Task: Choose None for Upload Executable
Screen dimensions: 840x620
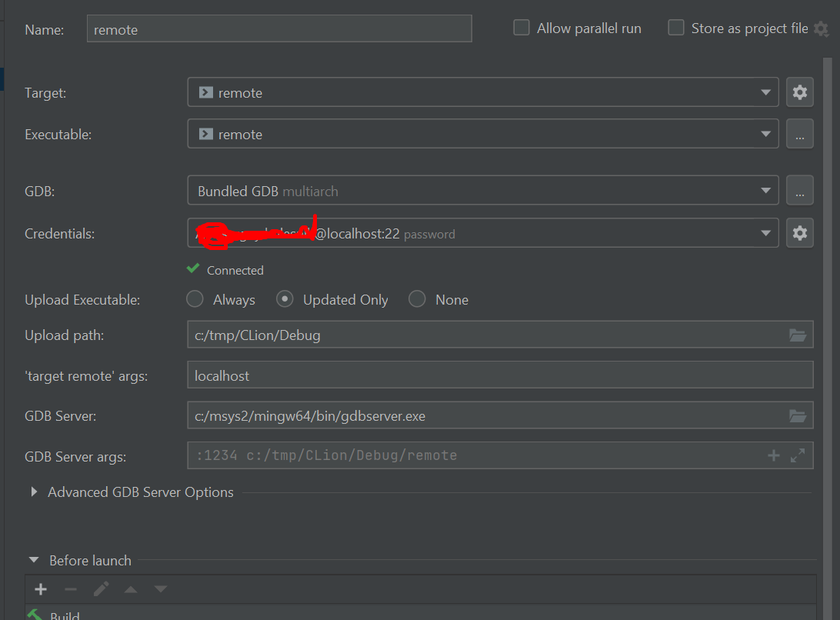Action: click(416, 299)
